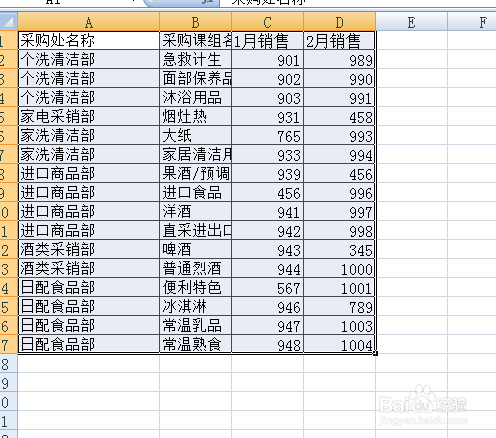Select the value 946 cell
This screenshot has width=496, height=438.
point(268,307)
